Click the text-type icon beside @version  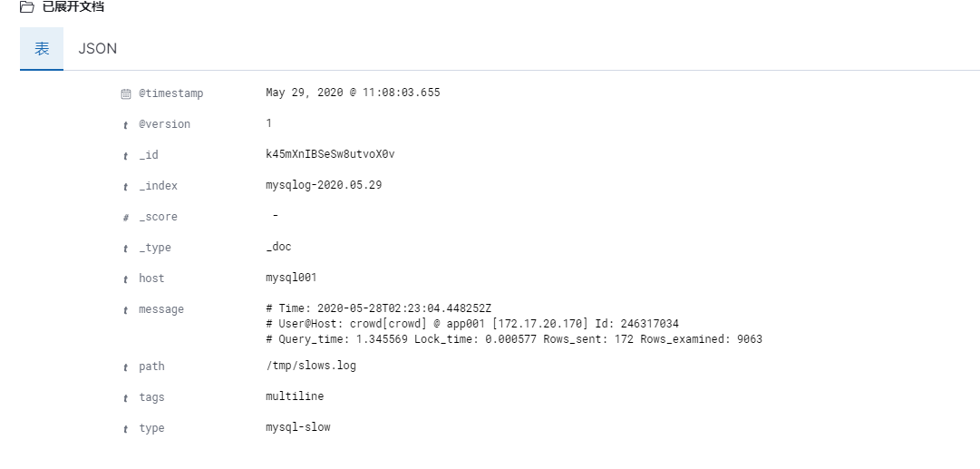[x=126, y=125]
